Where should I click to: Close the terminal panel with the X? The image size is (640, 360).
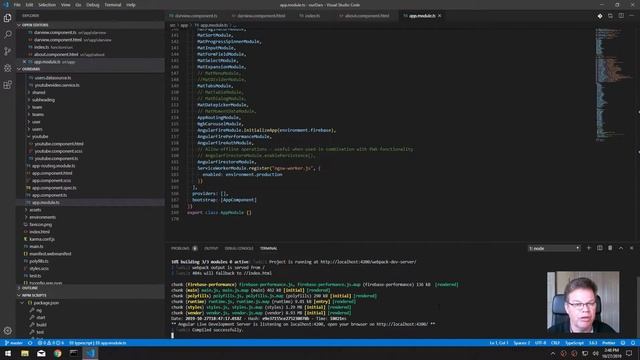[x=631, y=248]
